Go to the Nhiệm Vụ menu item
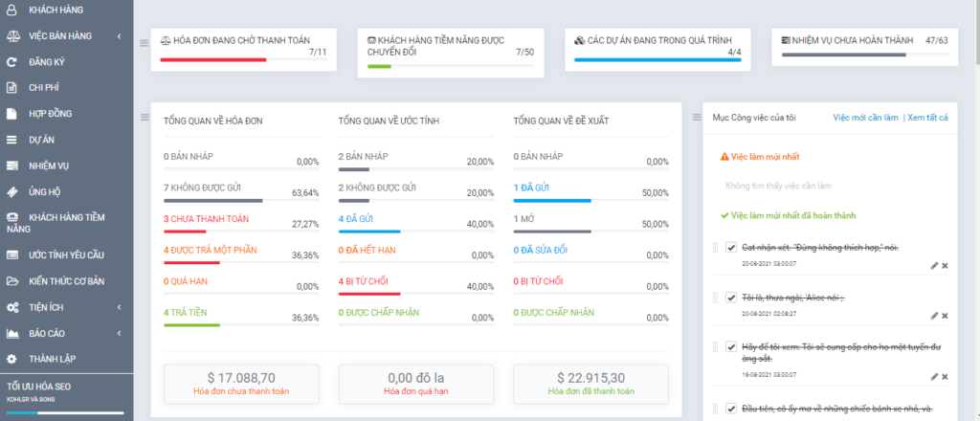 [49, 166]
